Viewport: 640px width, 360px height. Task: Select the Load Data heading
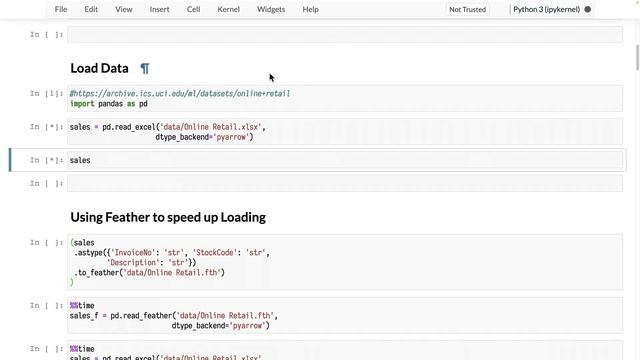pos(99,68)
